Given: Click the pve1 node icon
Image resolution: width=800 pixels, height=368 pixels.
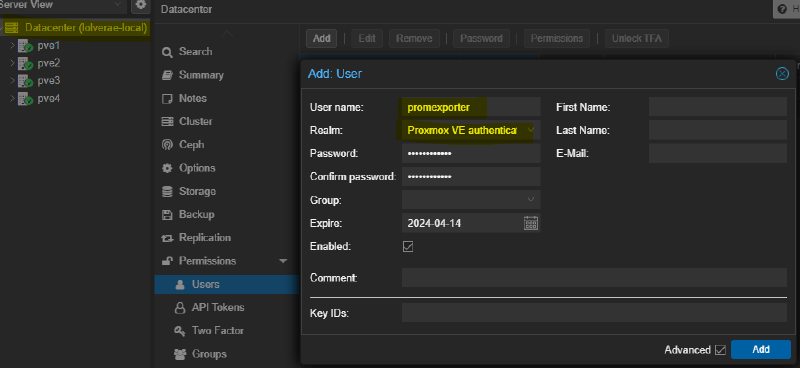Looking at the screenshot, I should pyautogui.click(x=26, y=46).
